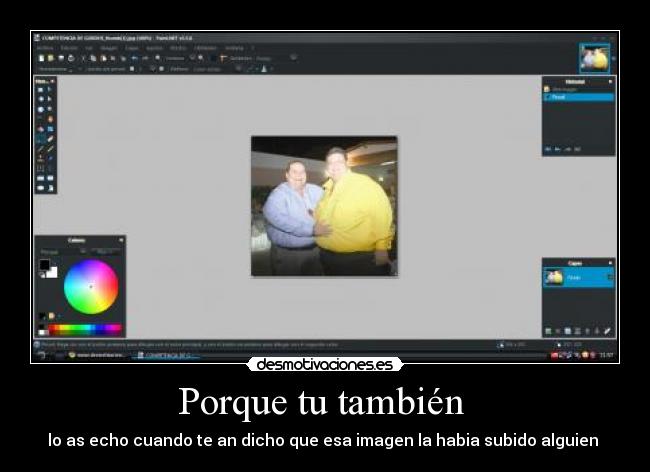Image resolution: width=650 pixels, height=472 pixels.
Task: Select the Eraser tool
Action: (50, 139)
